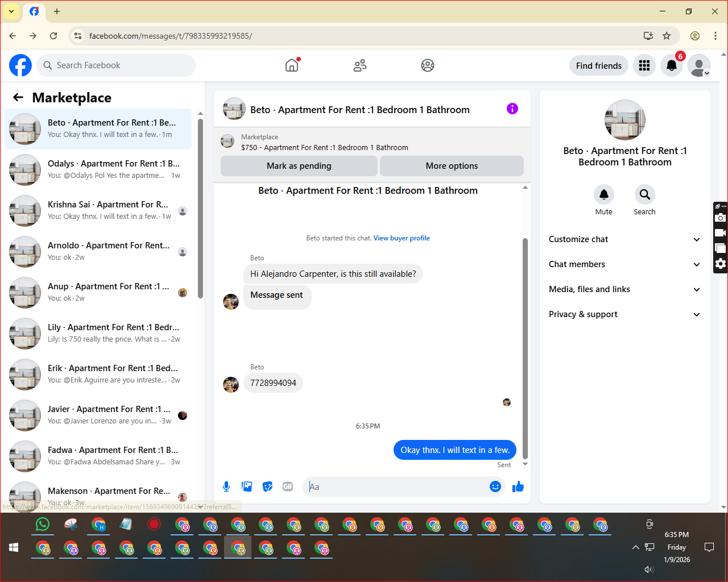Expand Privacy & support section
The image size is (728, 582).
click(624, 314)
